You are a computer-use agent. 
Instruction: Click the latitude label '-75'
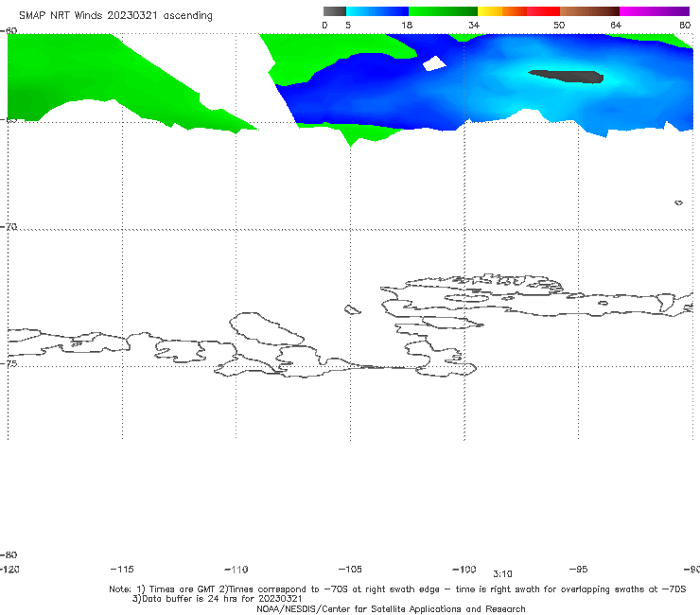coord(9,363)
